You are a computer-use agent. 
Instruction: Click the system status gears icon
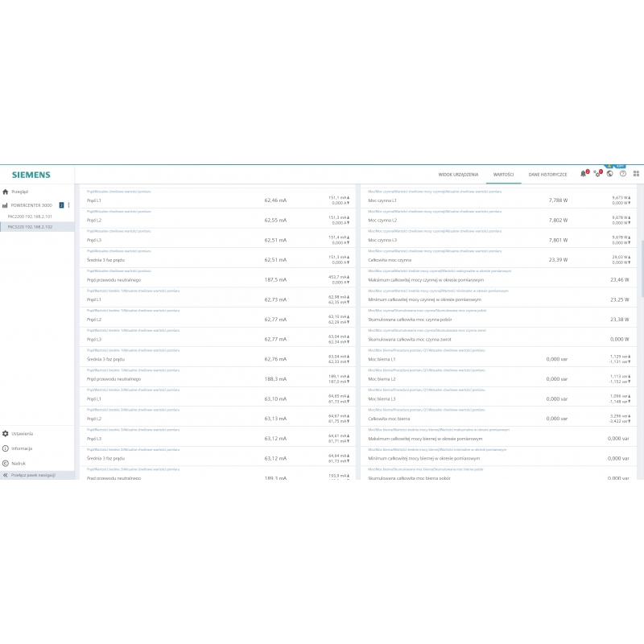(x=597, y=174)
